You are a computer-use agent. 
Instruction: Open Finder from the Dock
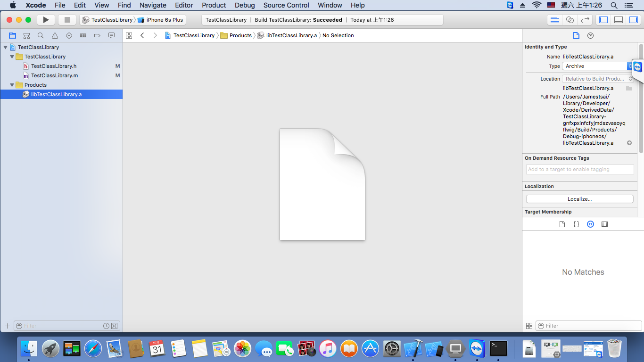[x=29, y=348]
